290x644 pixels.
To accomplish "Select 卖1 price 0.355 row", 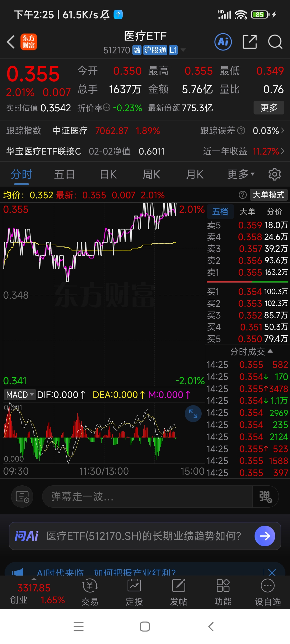I will (248, 272).
